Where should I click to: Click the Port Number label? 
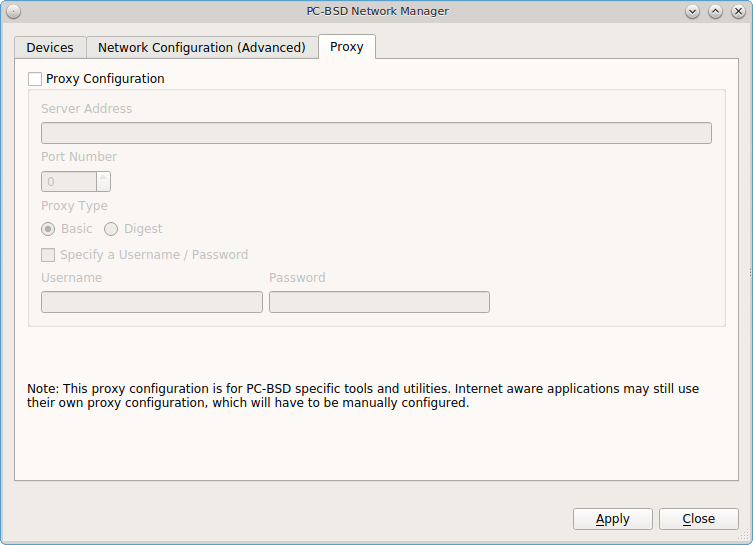click(x=79, y=157)
